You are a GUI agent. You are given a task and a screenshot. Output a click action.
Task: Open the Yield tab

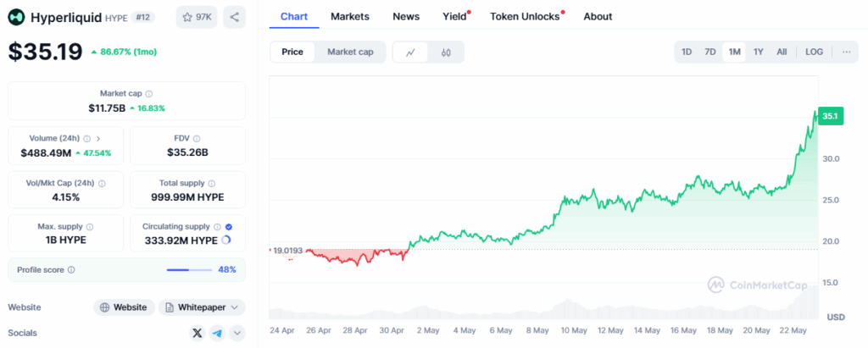point(454,17)
